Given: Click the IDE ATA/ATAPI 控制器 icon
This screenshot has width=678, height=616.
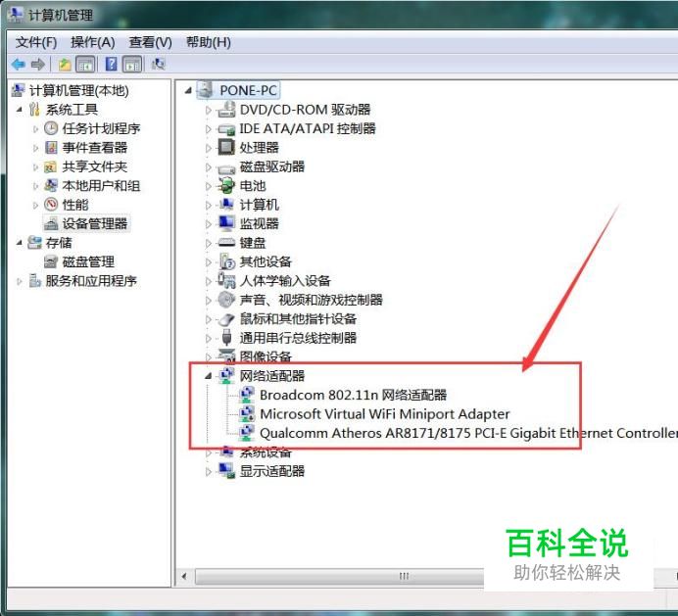Looking at the screenshot, I should (226, 129).
